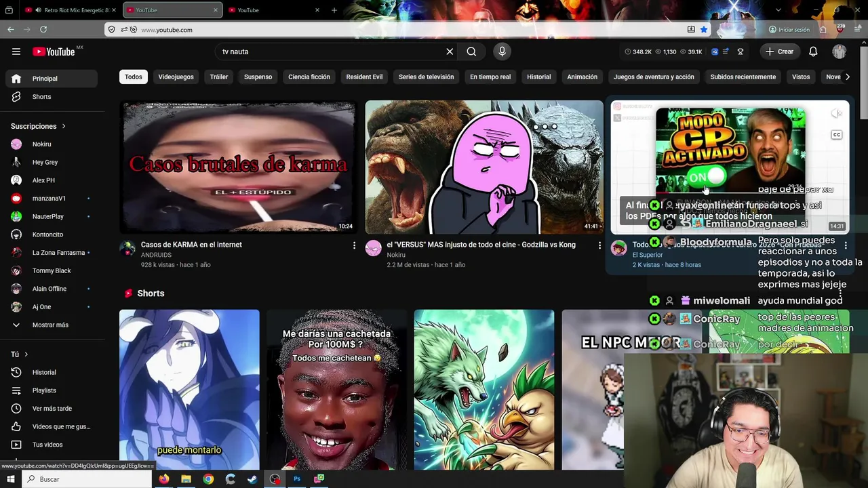This screenshot has width=868, height=488.
Task: Click the Windows taskbar Buscar search box
Action: point(87,479)
